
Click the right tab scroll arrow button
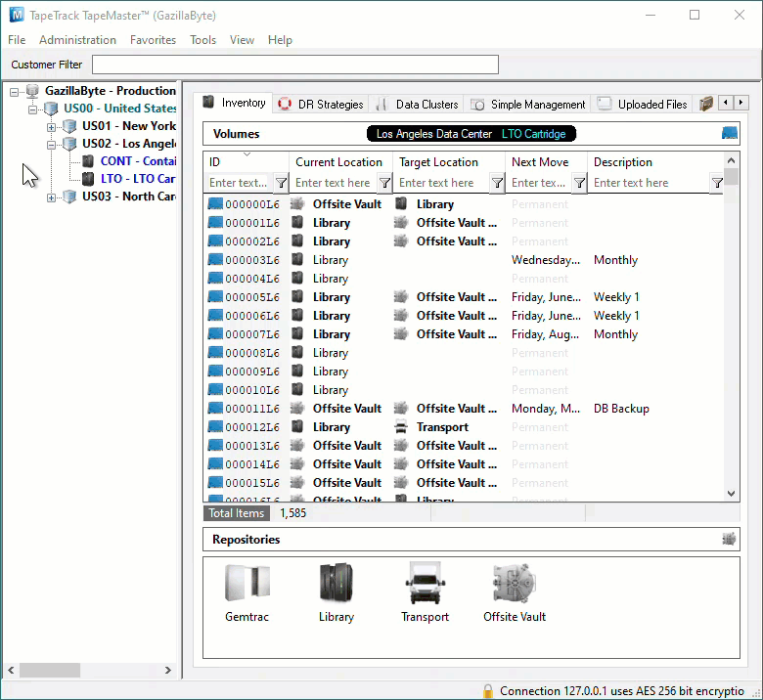pos(741,103)
